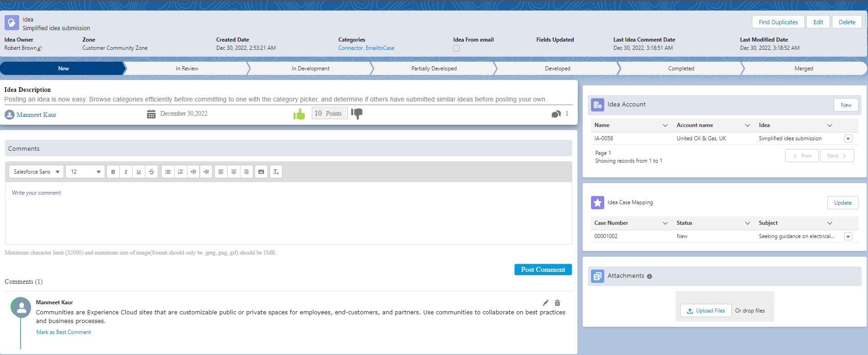This screenshot has width=868, height=355.
Task: Open row actions dropdown for IA-0058
Action: [848, 139]
